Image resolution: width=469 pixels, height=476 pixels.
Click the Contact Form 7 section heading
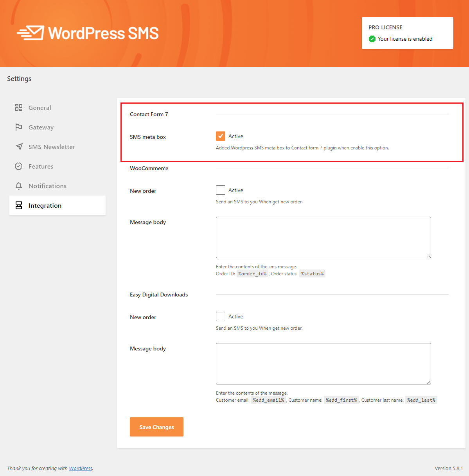click(x=149, y=114)
